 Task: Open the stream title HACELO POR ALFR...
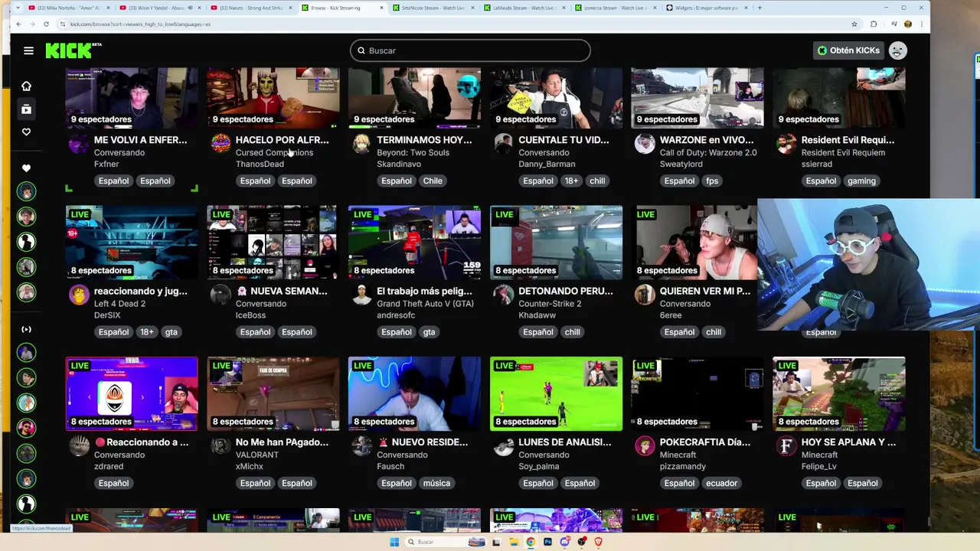coord(282,140)
